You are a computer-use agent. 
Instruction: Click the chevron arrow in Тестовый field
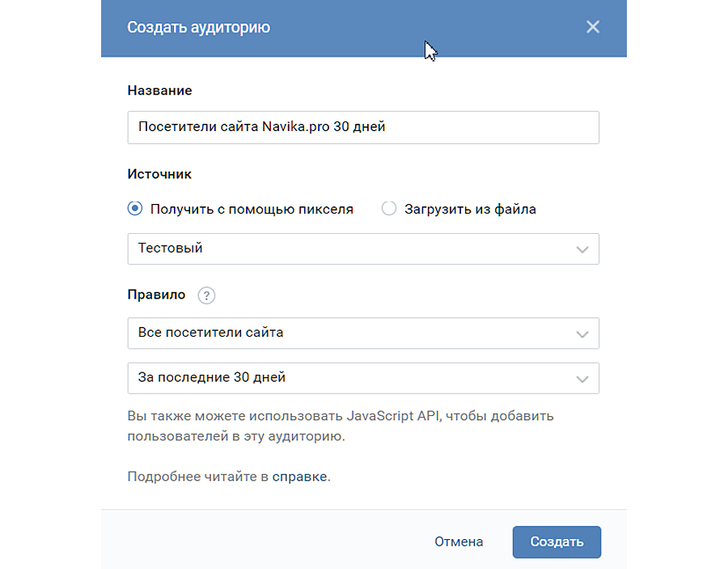click(582, 249)
